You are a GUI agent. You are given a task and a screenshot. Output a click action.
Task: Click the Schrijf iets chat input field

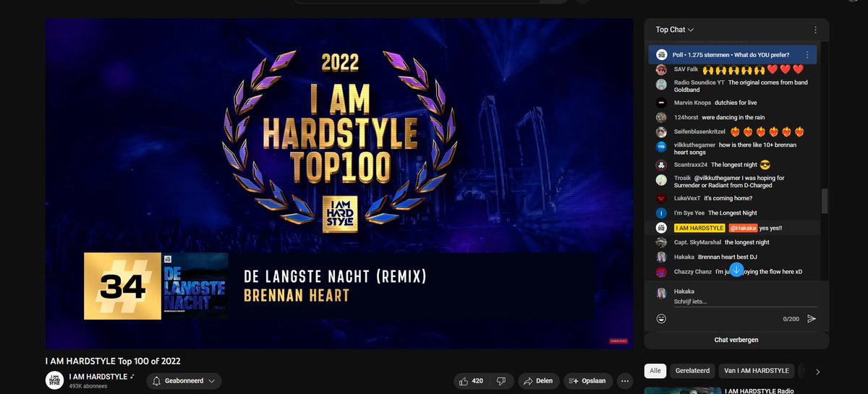coord(745,301)
